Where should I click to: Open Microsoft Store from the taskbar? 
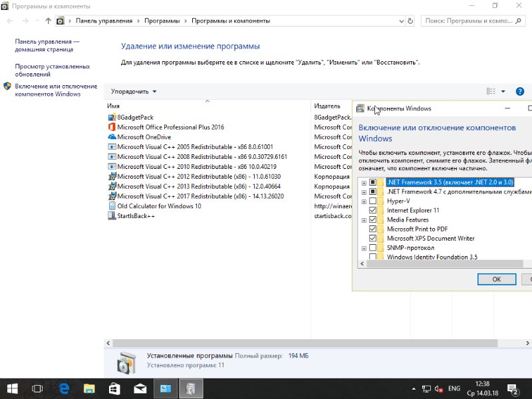point(114,388)
